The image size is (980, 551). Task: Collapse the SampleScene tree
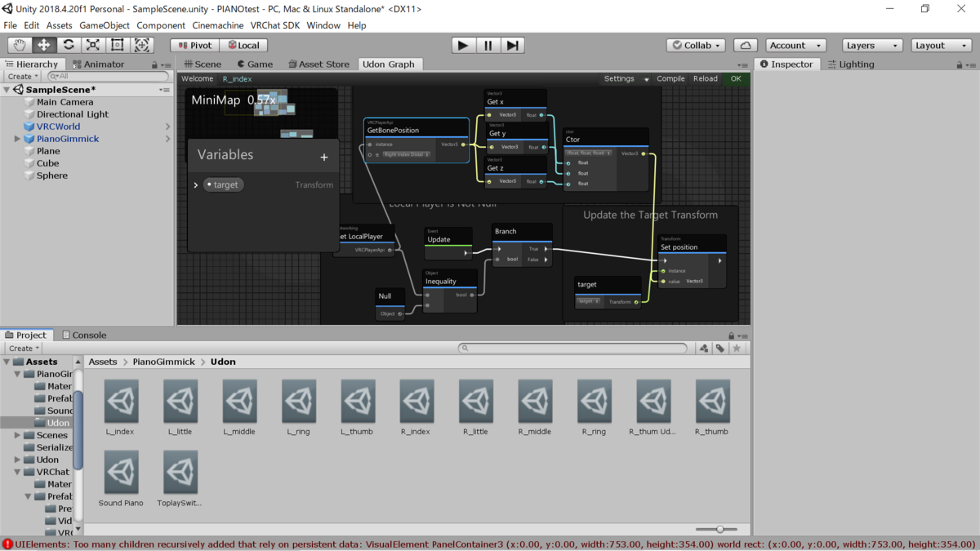pos(7,90)
